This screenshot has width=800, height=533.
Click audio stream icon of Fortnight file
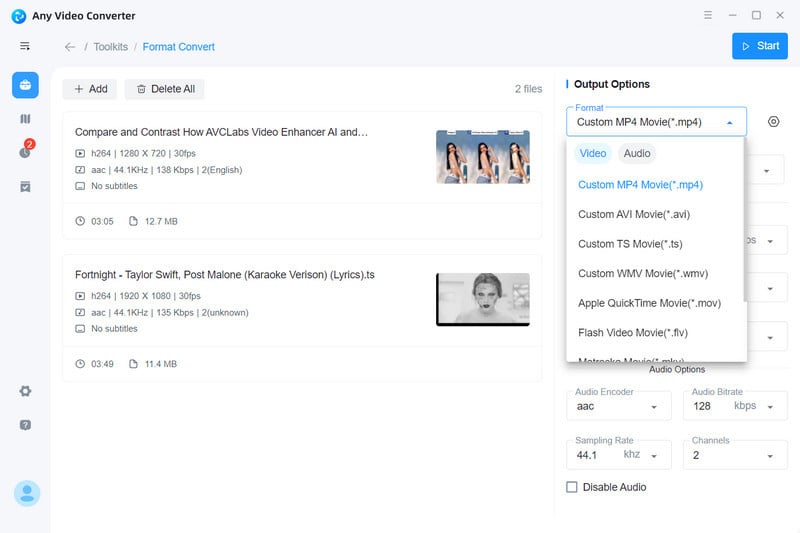click(x=80, y=312)
